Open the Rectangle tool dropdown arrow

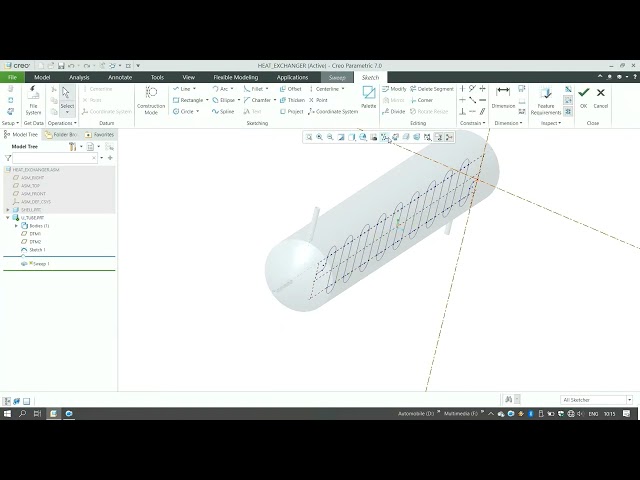click(x=207, y=100)
